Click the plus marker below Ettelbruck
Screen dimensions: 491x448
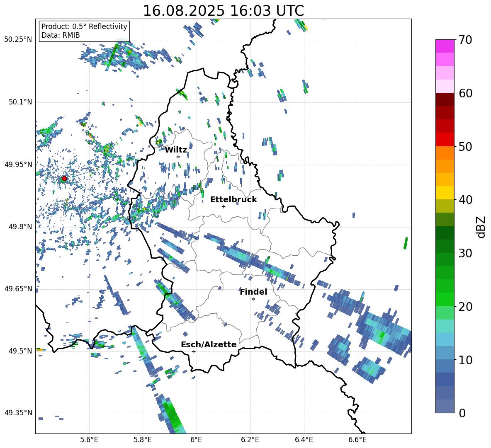click(224, 206)
